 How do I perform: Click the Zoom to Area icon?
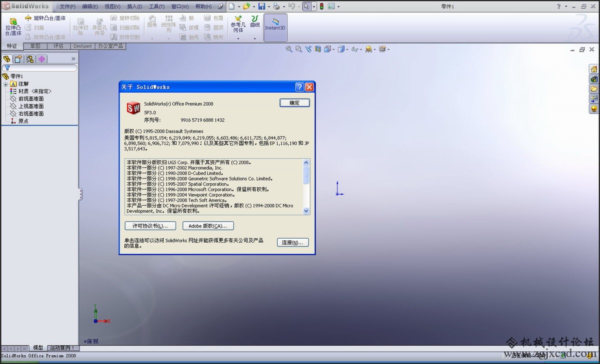298,49
